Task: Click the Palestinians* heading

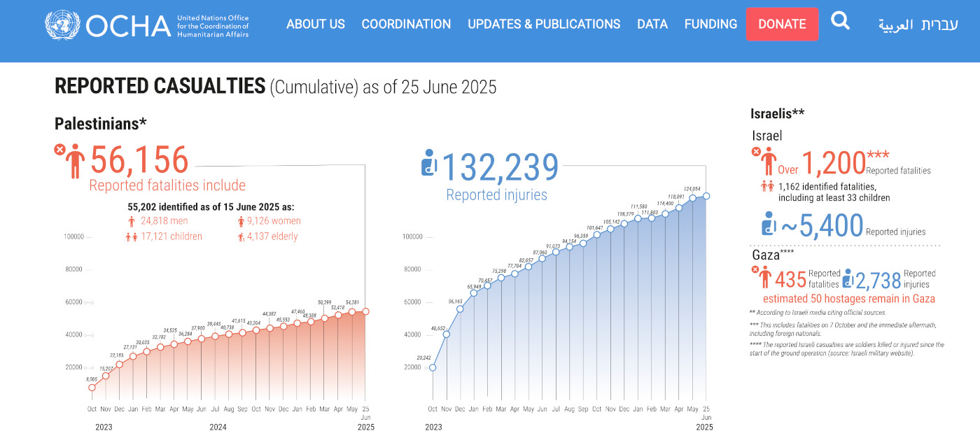Action: coord(101,124)
